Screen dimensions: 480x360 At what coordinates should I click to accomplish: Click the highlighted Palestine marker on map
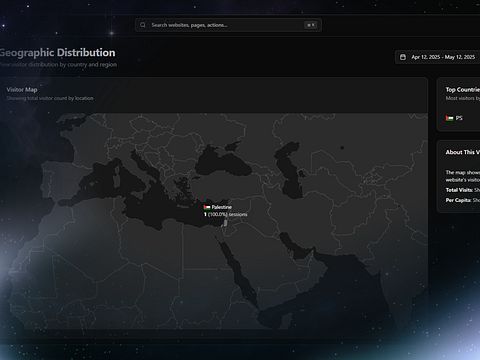[225, 223]
